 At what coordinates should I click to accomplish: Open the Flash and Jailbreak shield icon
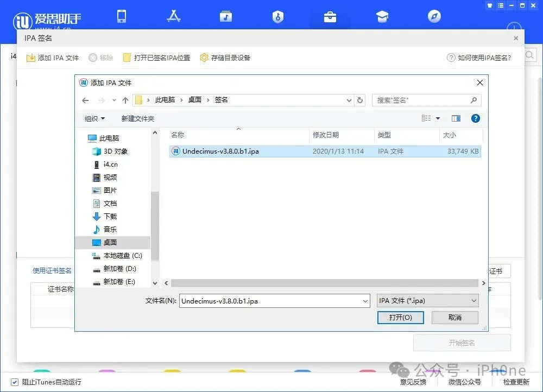click(277, 16)
